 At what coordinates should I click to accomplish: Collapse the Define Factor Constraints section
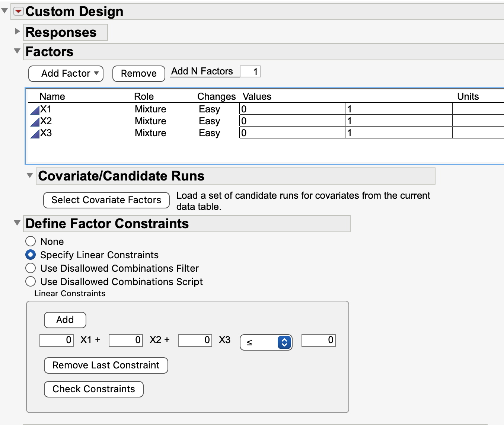[17, 223]
